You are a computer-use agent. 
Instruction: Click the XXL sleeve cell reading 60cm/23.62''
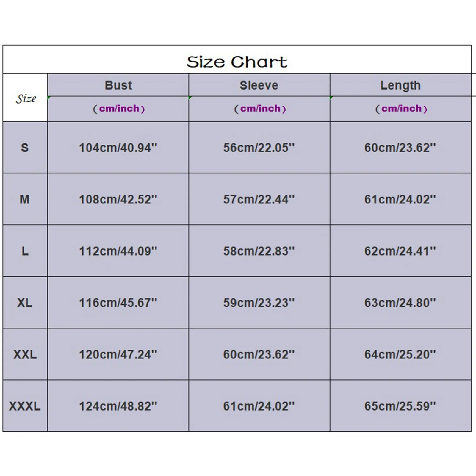[259, 354]
